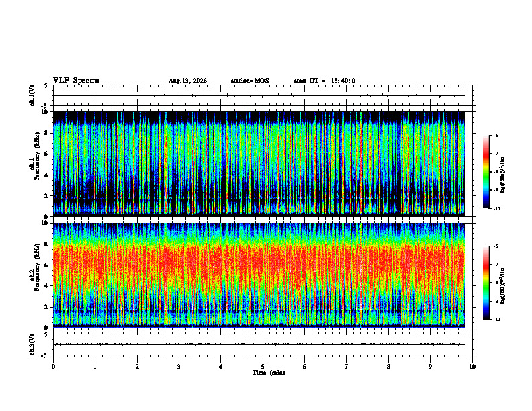
Task: Click the "2" kHz tick on ch.2 frequency axis
Action: (47, 307)
